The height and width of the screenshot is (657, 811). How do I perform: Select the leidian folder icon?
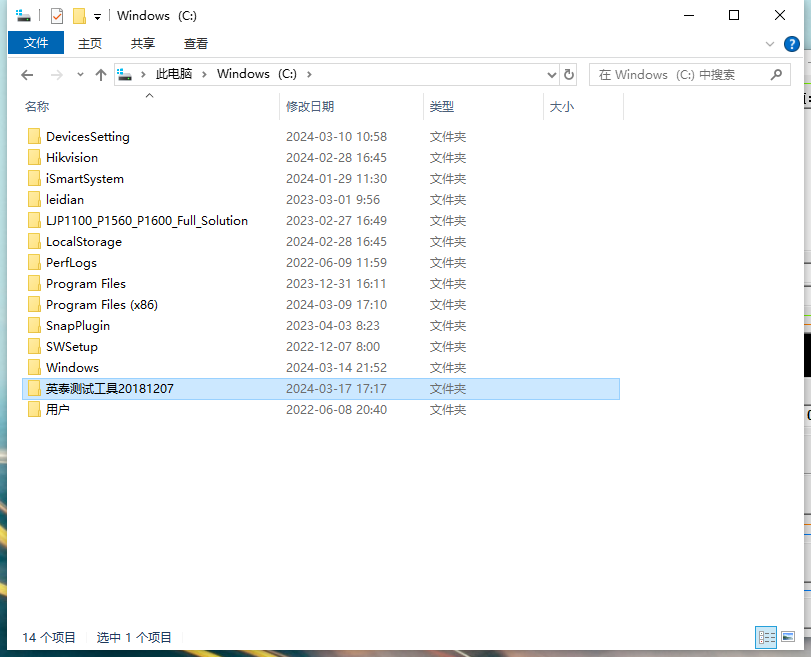[34, 199]
